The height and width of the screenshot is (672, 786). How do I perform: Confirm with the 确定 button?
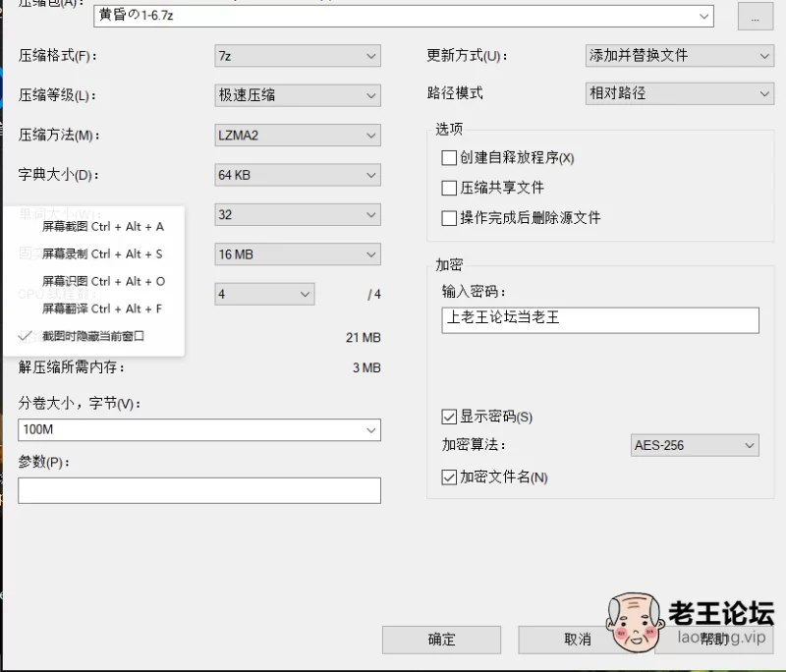(x=441, y=640)
